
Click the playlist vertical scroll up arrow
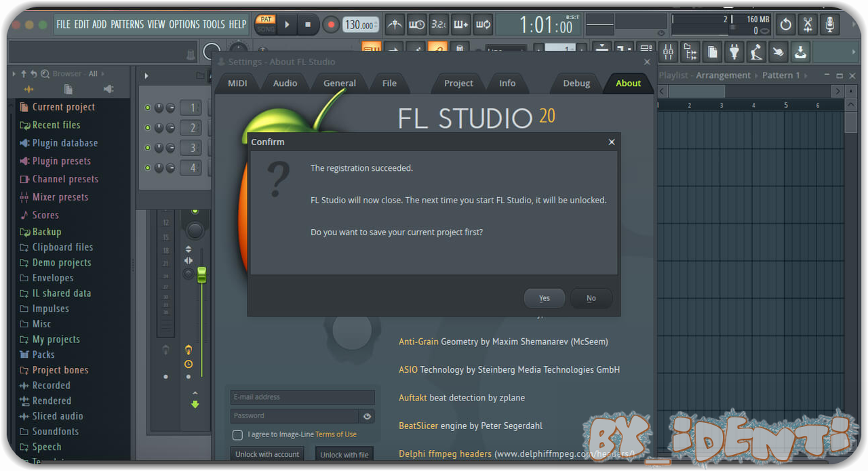tap(850, 105)
